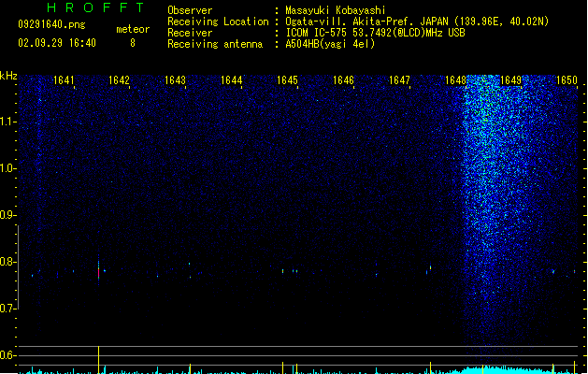Screen dimensions: 588x374
Task: Click the timestamp 02.09.29 16:40
Action: pos(57,43)
